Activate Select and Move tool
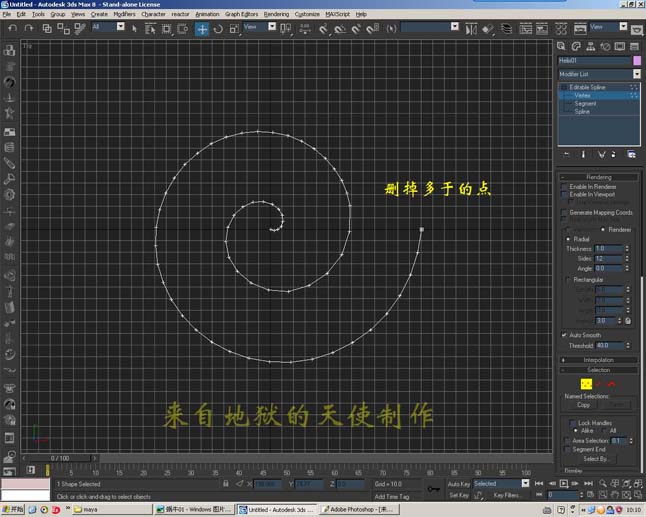 point(202,29)
